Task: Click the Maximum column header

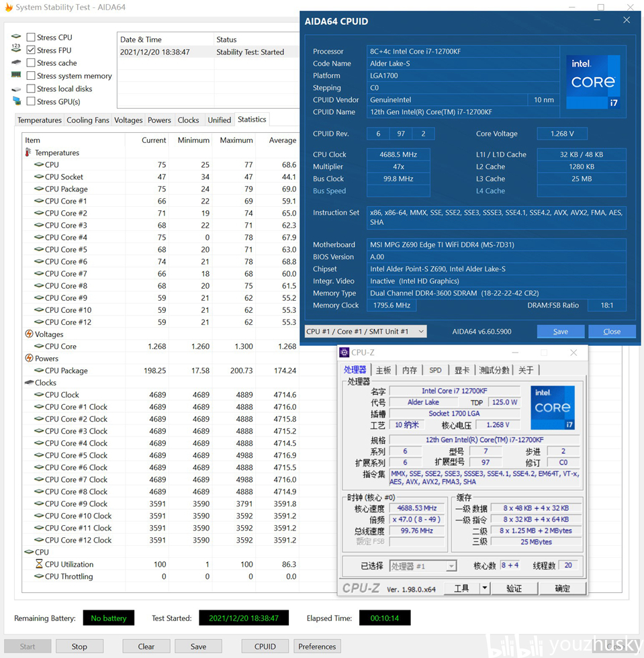Action: 234,140
